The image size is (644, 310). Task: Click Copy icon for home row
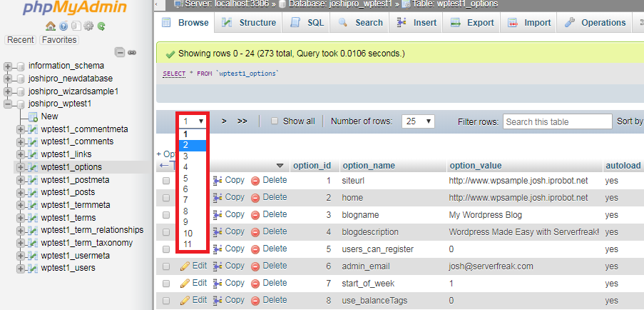click(218, 197)
